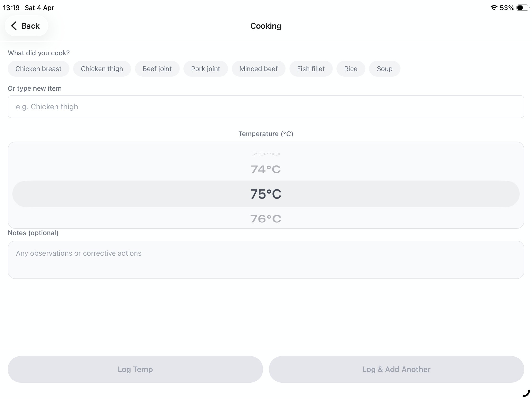Tap the Wi-Fi status icon
The width and height of the screenshot is (532, 399).
coord(494,8)
